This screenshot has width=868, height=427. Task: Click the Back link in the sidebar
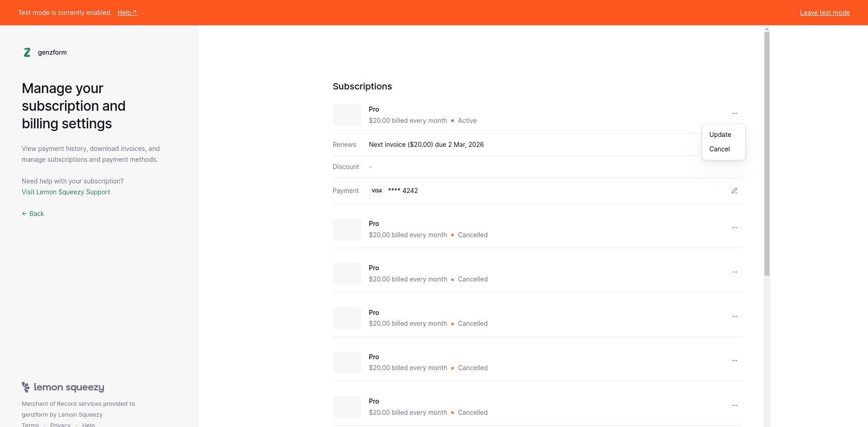coord(33,213)
